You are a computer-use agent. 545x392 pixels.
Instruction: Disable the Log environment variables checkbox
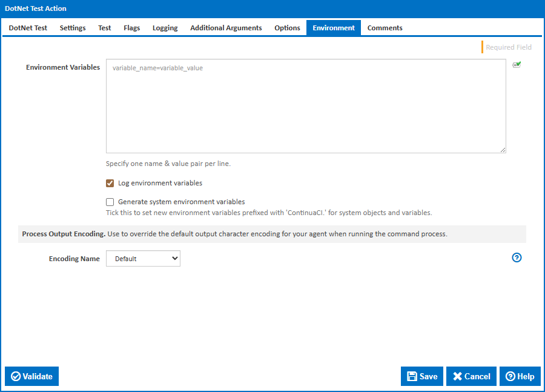point(110,183)
